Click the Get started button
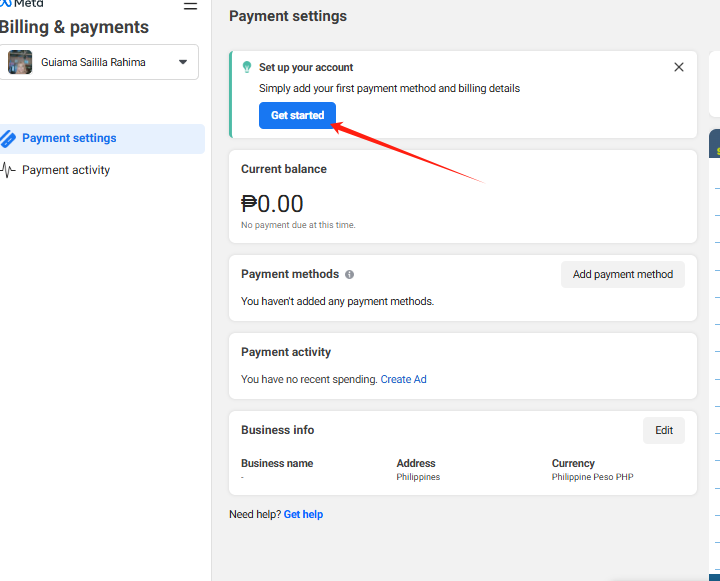The width and height of the screenshot is (720, 581). pyautogui.click(x=297, y=115)
